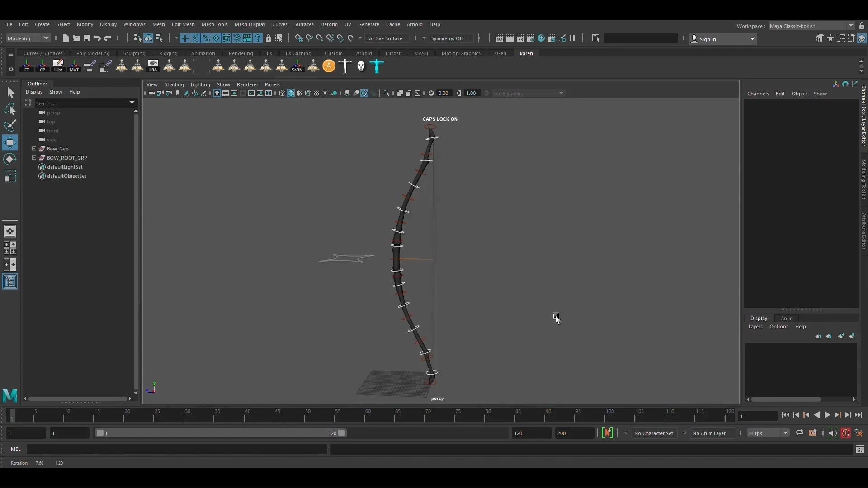
Task: Click the cyan T-pose figure shelf icon
Action: tap(377, 66)
